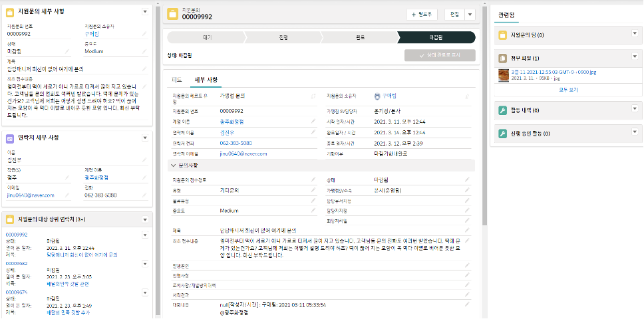Click the change record type icon
The height and width of the screenshot is (319, 644).
(x=313, y=97)
